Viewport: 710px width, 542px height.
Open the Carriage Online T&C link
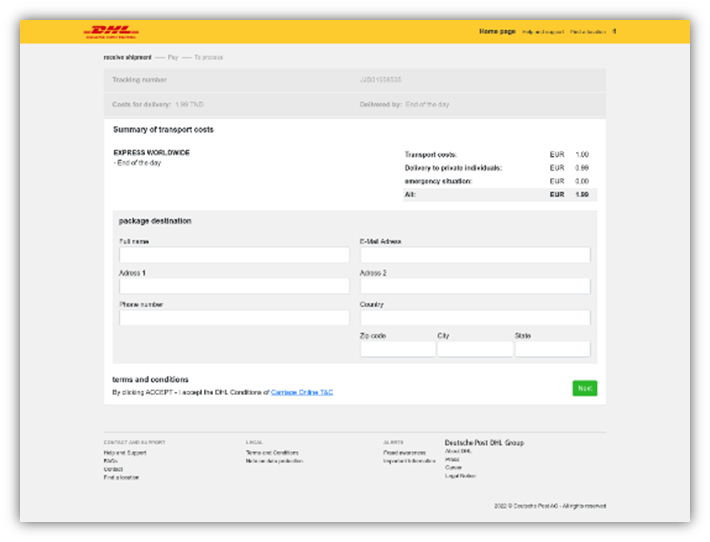click(302, 392)
